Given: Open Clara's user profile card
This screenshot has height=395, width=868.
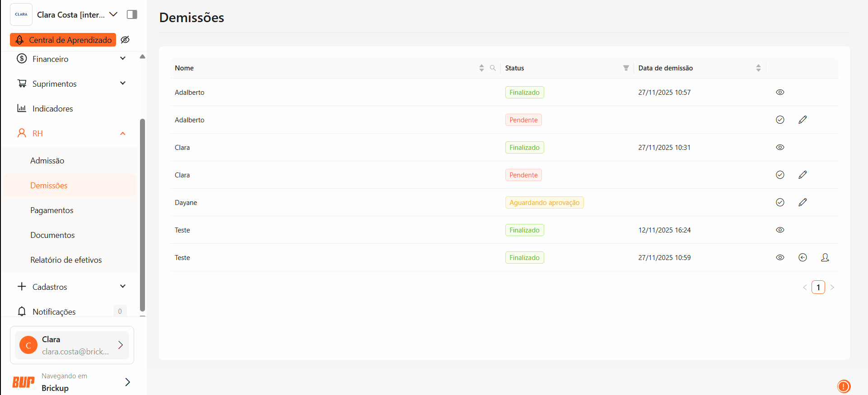Looking at the screenshot, I should pyautogui.click(x=72, y=345).
